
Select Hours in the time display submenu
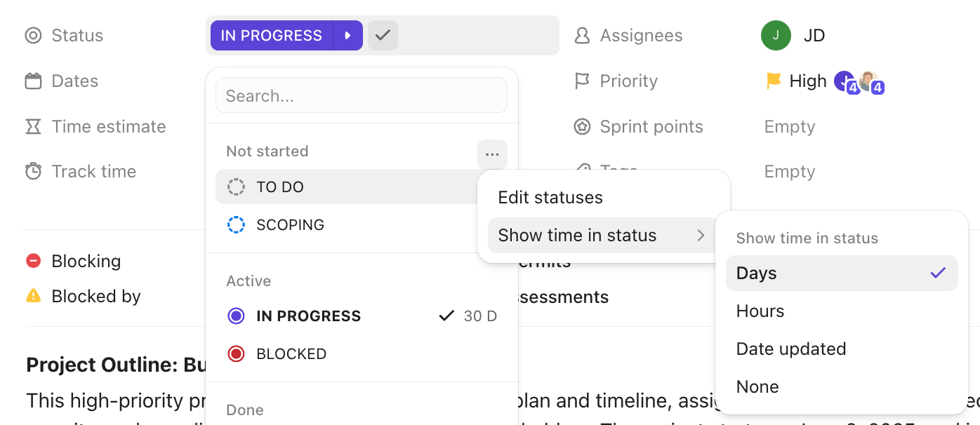(x=760, y=311)
